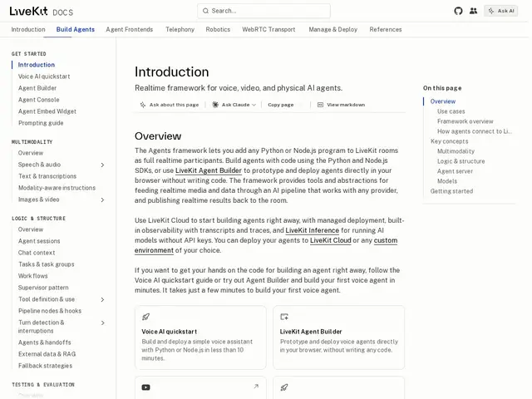Open Text & transcriptions page

tap(47, 176)
